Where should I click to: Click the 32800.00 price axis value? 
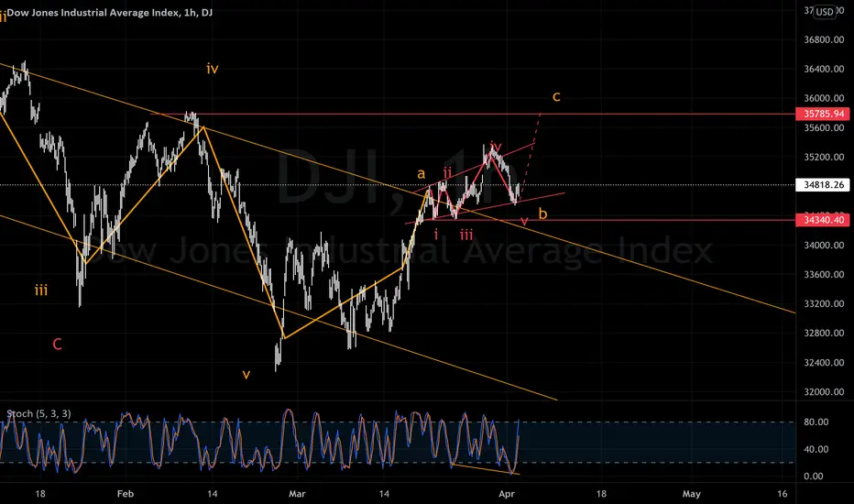[x=824, y=334]
